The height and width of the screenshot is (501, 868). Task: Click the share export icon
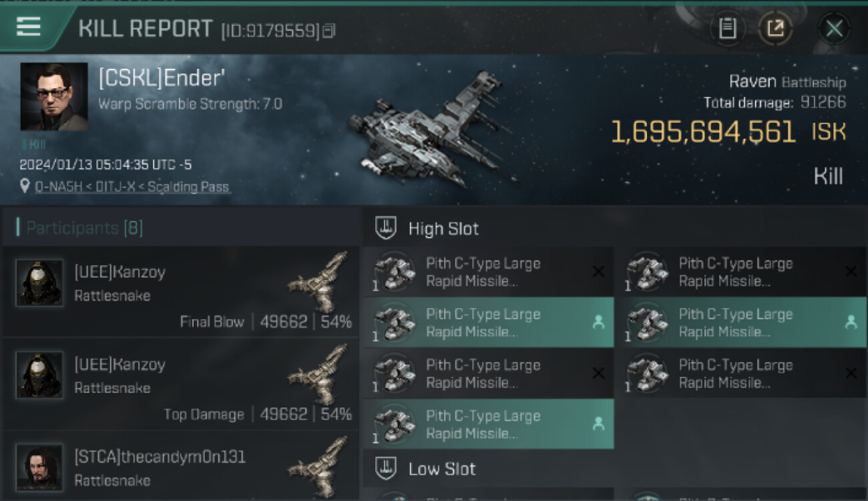pos(775,28)
